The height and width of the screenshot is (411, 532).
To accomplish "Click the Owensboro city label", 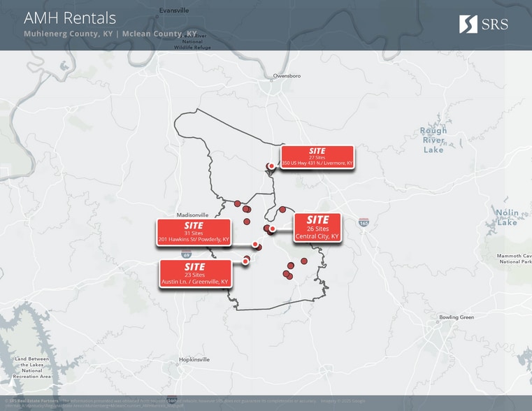I will pos(287,75).
